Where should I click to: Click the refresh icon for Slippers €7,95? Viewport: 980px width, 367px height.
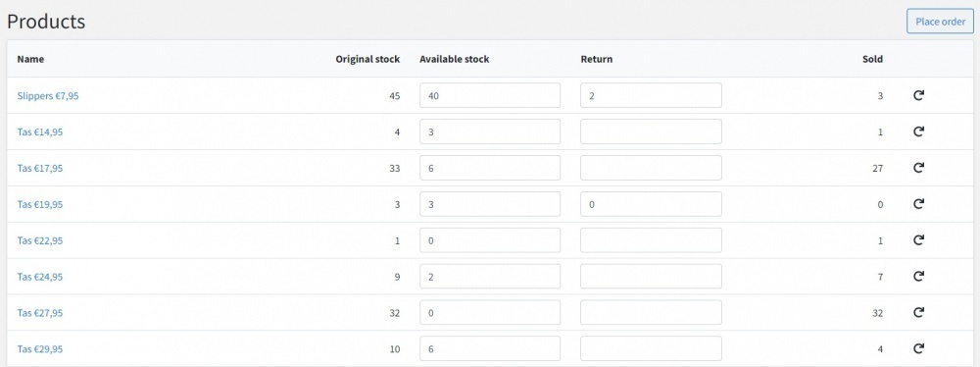coord(918,95)
